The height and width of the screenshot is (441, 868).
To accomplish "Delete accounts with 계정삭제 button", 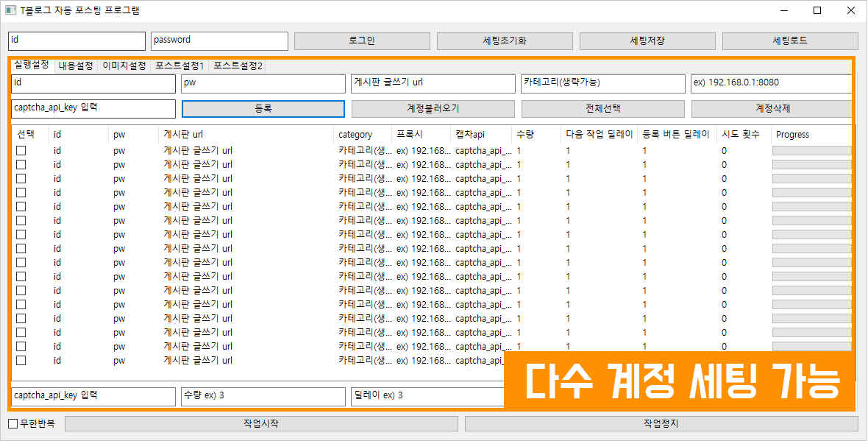I will pyautogui.click(x=771, y=108).
